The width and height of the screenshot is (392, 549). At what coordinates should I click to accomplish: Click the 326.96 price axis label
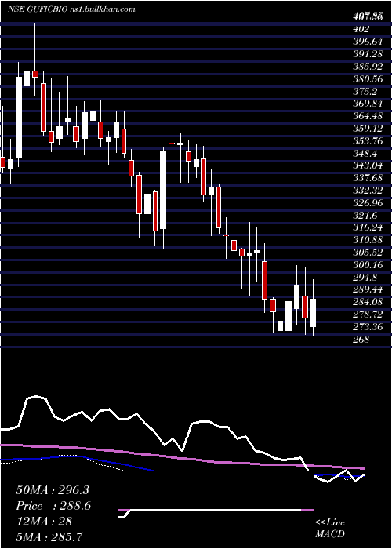coord(368,203)
